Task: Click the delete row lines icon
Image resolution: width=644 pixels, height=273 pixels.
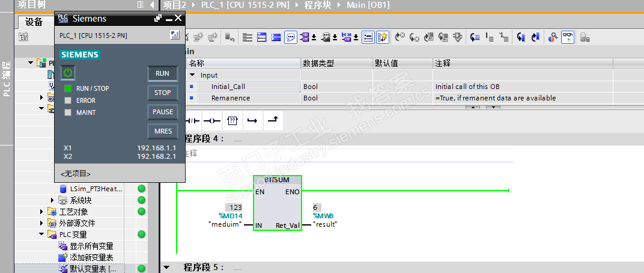Action: [504, 37]
